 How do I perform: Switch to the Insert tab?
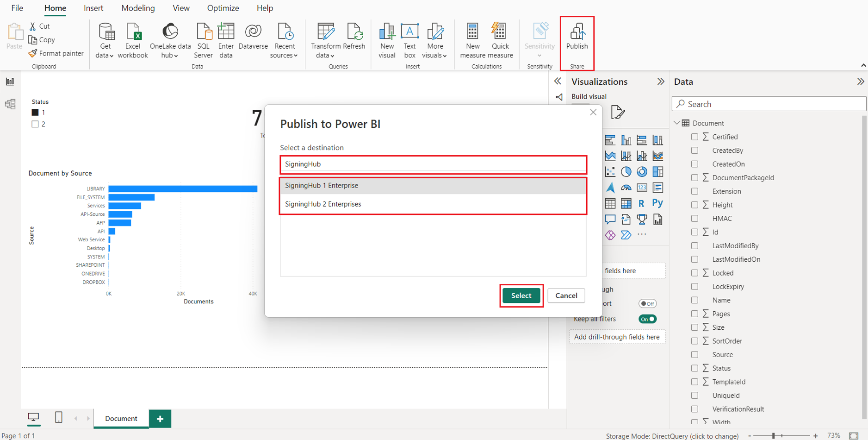(93, 8)
